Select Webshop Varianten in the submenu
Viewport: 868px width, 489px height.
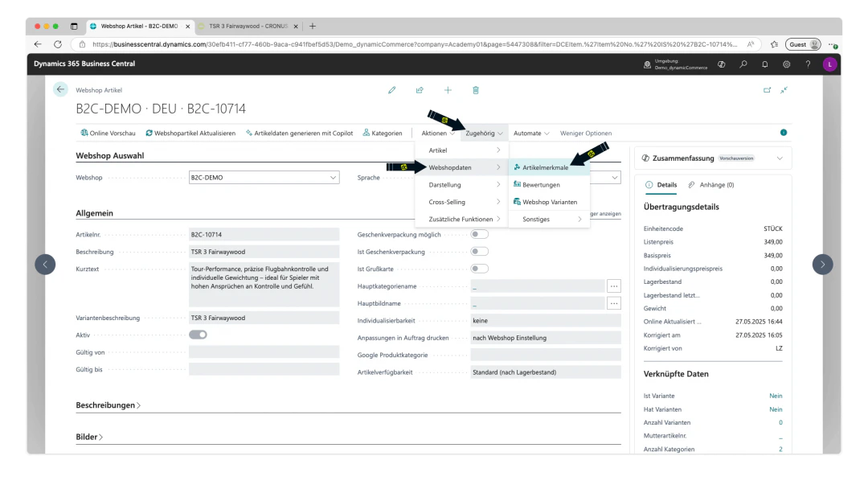(x=549, y=202)
